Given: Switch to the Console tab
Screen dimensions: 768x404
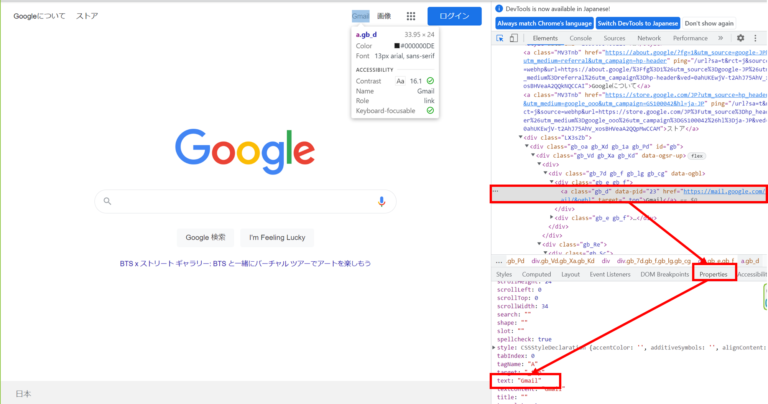Looking at the screenshot, I should click(580, 38).
